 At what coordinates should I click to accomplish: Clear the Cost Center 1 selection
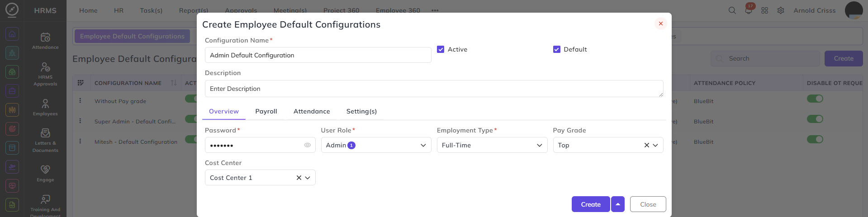tap(299, 178)
